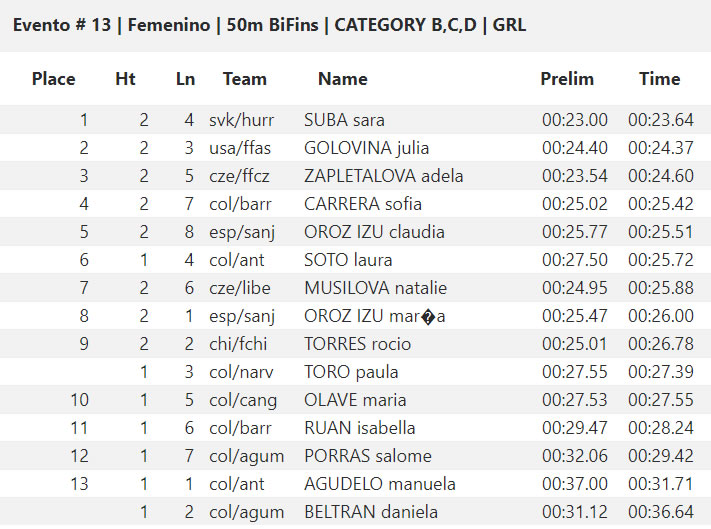Screen dimensions: 711x529
Task: Select the SUBA sara name cell
Action: point(344,120)
